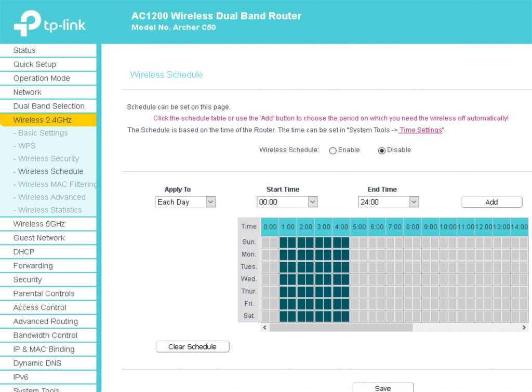
Task: Click the 9:00 time column header
Action: click(x=430, y=227)
